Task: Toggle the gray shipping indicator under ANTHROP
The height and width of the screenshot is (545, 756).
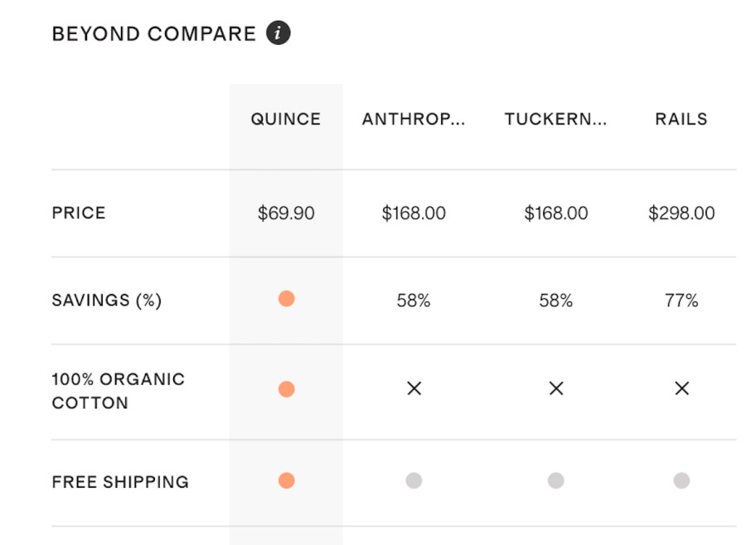Action: [414, 481]
